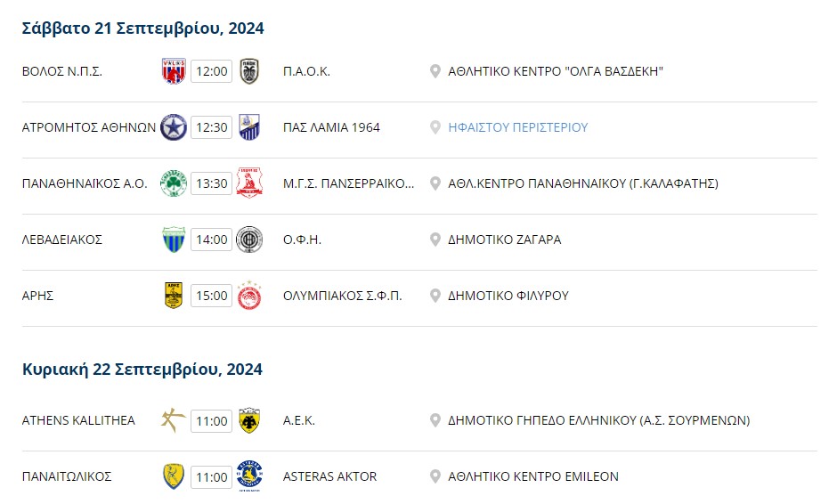
Task: Select the Atromitos Athinon star logo
Action: 174,127
